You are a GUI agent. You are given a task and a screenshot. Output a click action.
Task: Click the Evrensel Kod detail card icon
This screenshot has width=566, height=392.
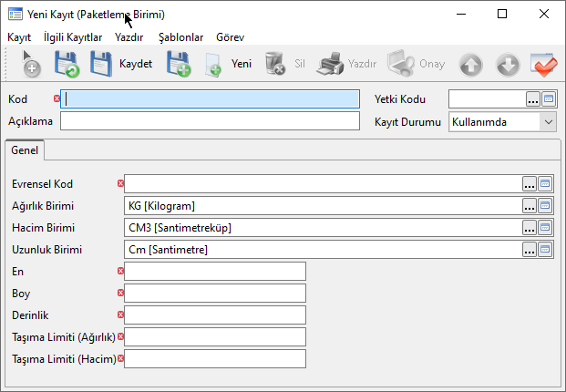click(545, 183)
